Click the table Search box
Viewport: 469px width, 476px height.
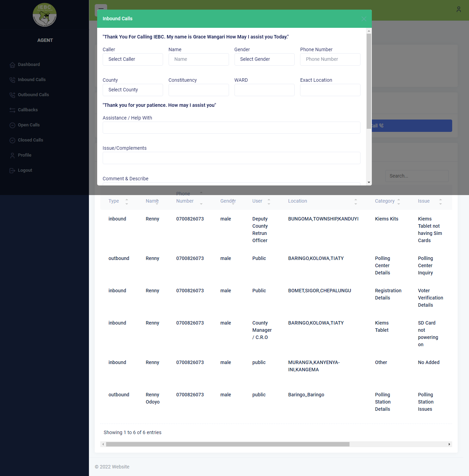pyautogui.click(x=416, y=176)
